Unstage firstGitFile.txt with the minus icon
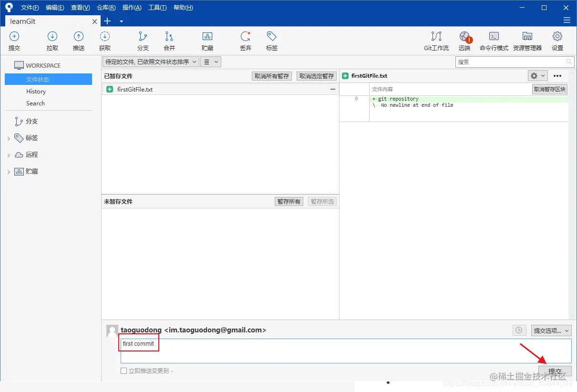Screen dimensions: 577x392 point(333,89)
